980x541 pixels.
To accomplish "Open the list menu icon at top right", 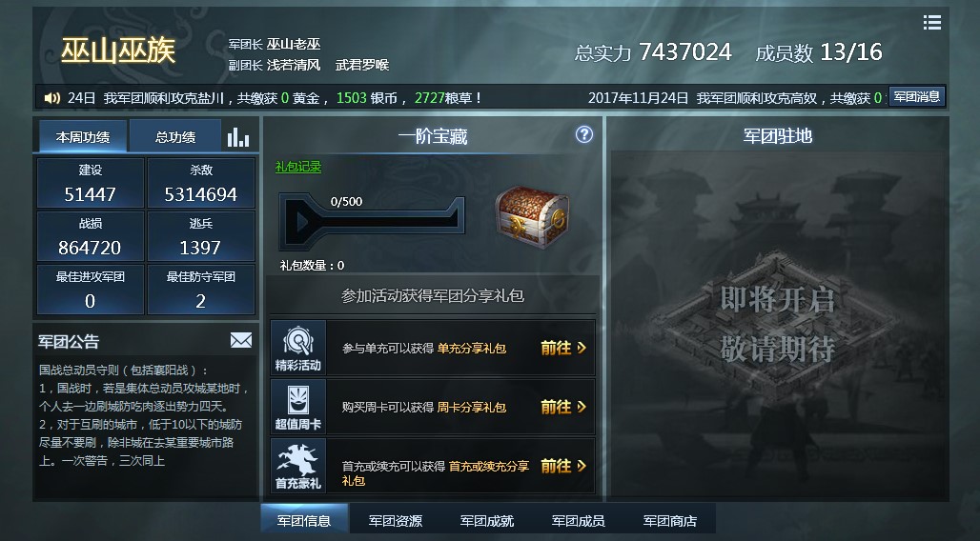I will click(932, 23).
